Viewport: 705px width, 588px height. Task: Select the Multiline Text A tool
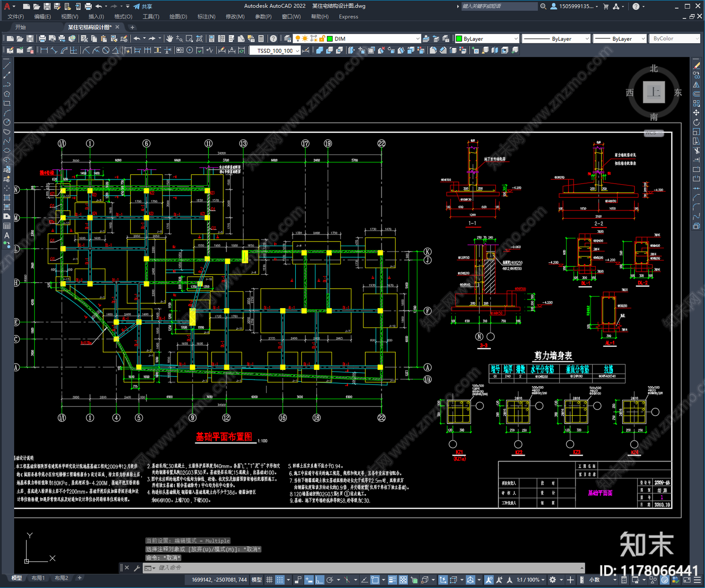(x=7, y=235)
